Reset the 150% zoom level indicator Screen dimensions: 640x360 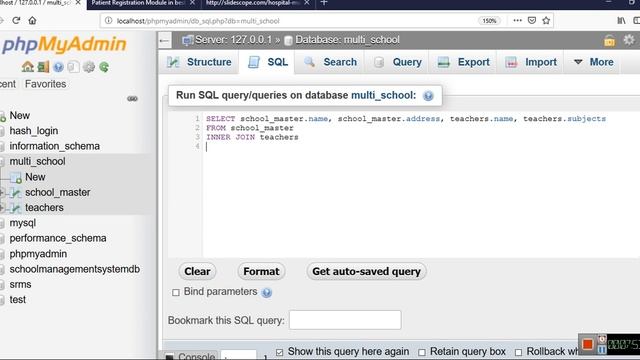point(489,20)
